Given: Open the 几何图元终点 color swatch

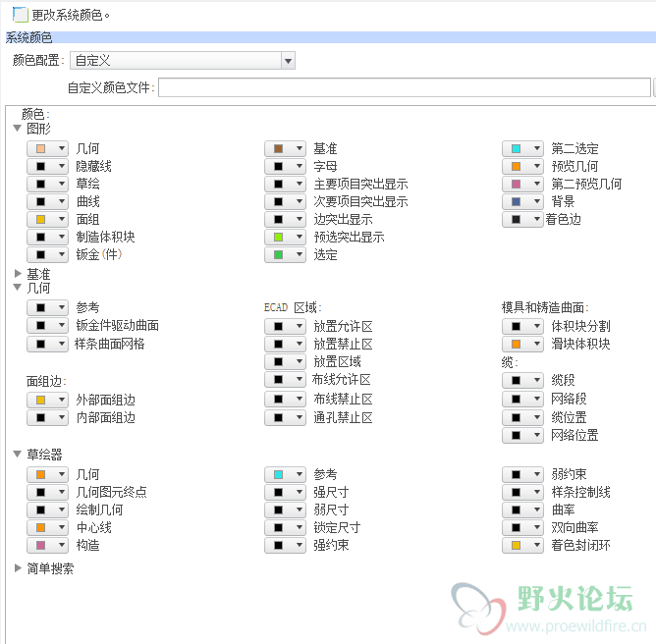Looking at the screenshot, I should pos(48,492).
